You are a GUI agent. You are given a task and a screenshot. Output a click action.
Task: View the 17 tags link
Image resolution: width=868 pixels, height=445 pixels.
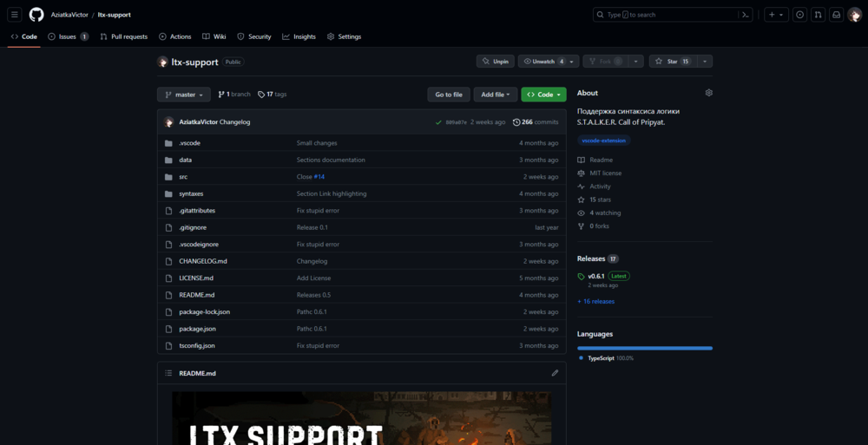click(x=273, y=95)
